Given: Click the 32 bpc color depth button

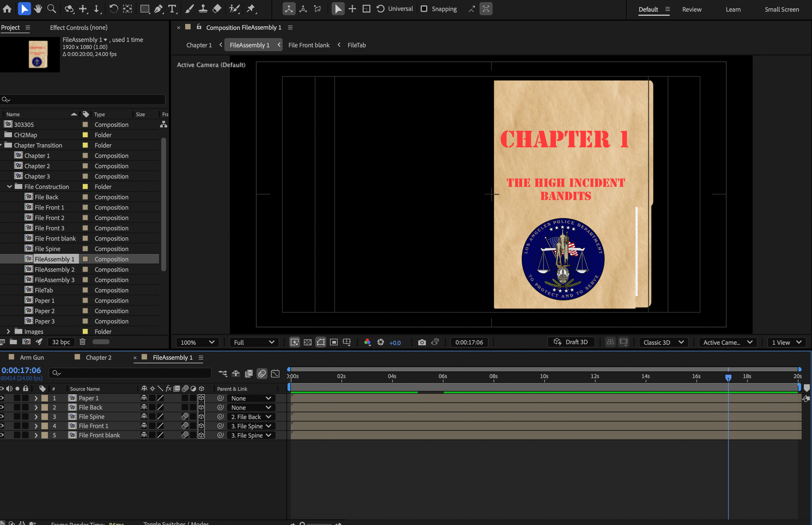Looking at the screenshot, I should [x=61, y=341].
